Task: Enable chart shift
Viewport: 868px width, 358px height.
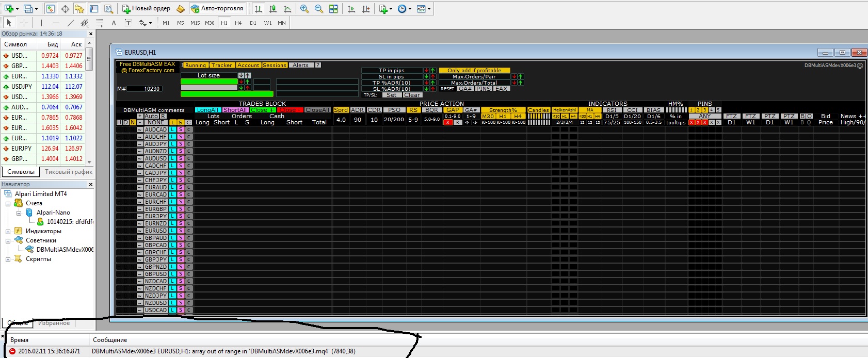Action: [x=366, y=8]
